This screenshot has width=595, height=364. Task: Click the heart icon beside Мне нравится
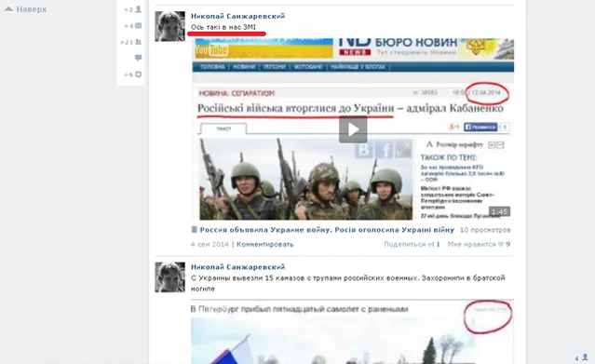pyautogui.click(x=501, y=244)
